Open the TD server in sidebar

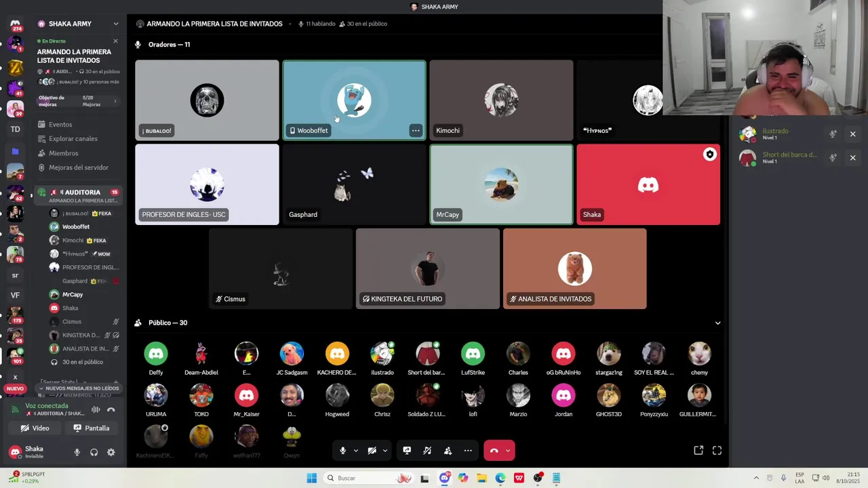(15, 129)
